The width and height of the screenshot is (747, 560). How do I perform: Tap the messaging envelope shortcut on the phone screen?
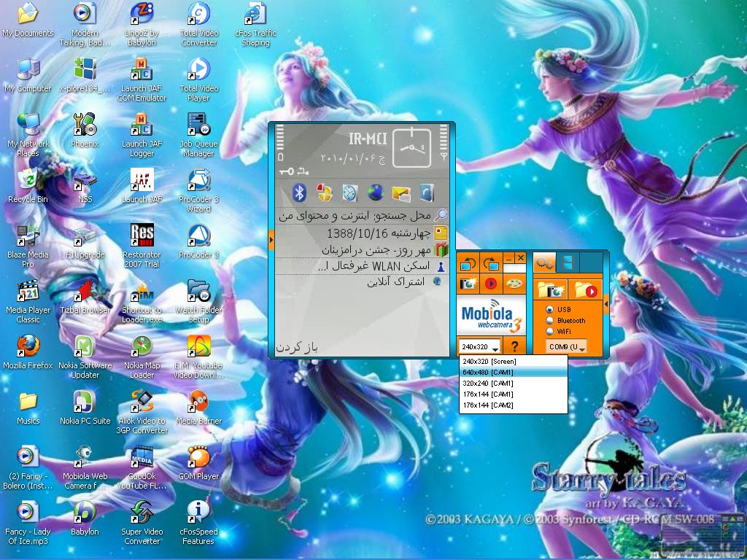[x=401, y=193]
